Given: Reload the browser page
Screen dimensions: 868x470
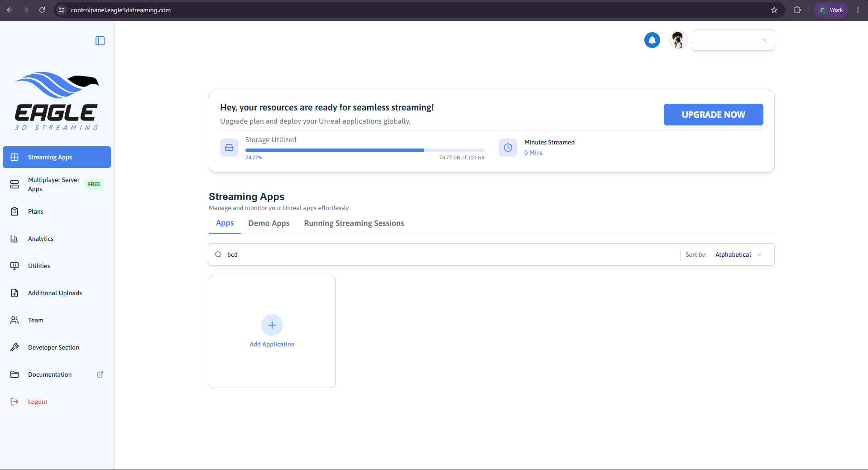Looking at the screenshot, I should (x=42, y=10).
